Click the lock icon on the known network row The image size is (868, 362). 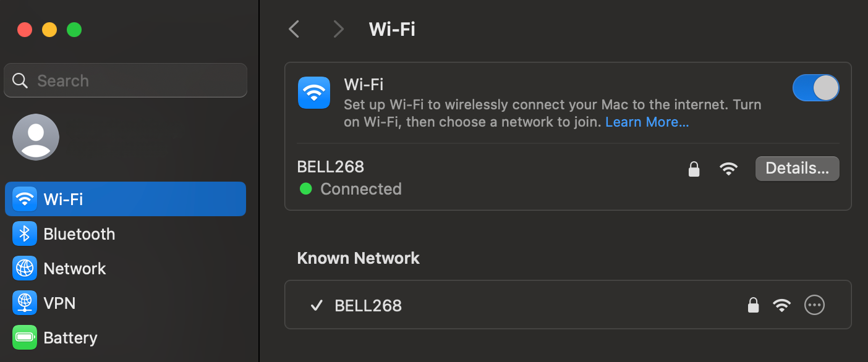coord(754,304)
